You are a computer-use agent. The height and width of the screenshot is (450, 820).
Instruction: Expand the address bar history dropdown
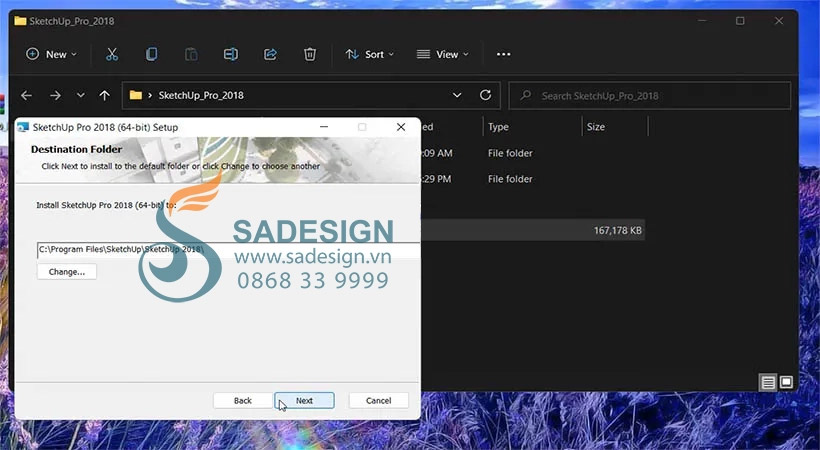457,95
